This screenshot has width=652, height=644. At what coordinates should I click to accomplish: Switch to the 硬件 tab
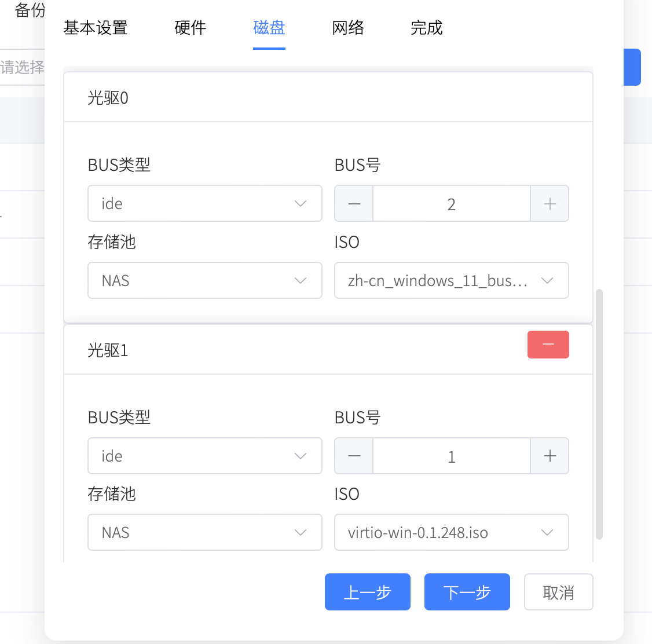pos(190,28)
